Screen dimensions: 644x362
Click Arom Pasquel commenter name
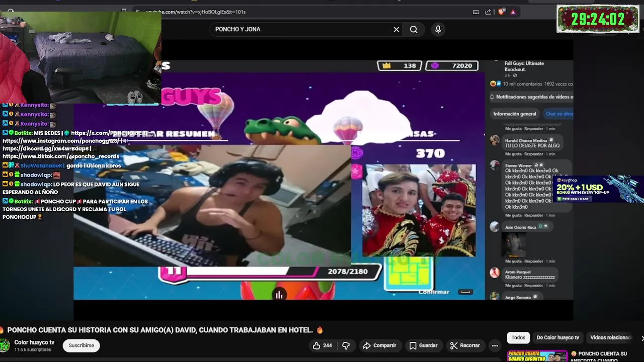pyautogui.click(x=518, y=272)
